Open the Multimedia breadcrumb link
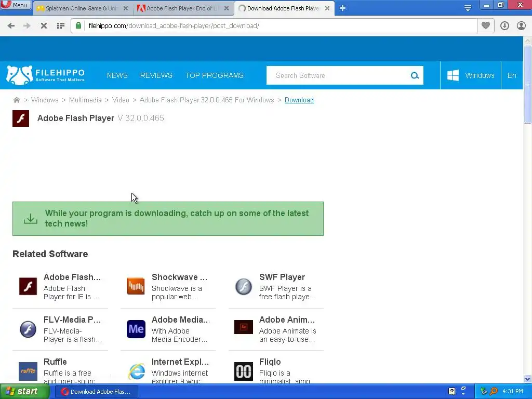 pyautogui.click(x=85, y=100)
